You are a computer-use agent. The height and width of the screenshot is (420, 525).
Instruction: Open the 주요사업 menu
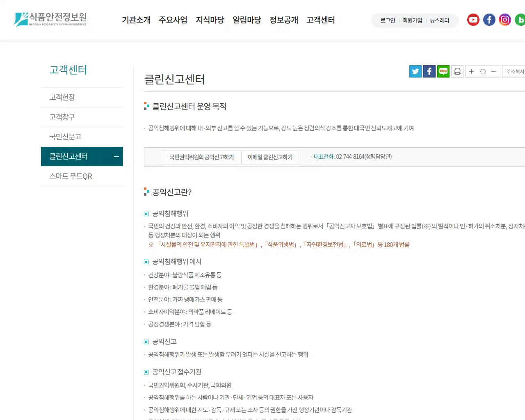pyautogui.click(x=173, y=20)
